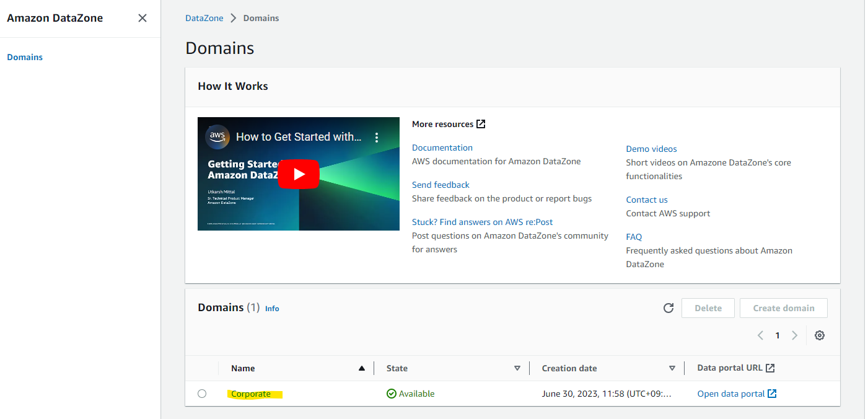Open Domains in the left sidebar
This screenshot has width=868, height=419.
25,57
